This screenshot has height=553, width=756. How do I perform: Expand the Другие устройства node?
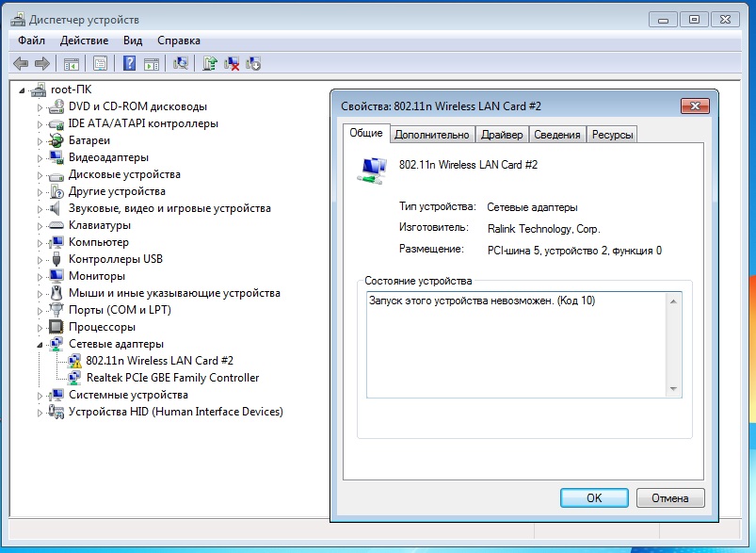pos(40,192)
